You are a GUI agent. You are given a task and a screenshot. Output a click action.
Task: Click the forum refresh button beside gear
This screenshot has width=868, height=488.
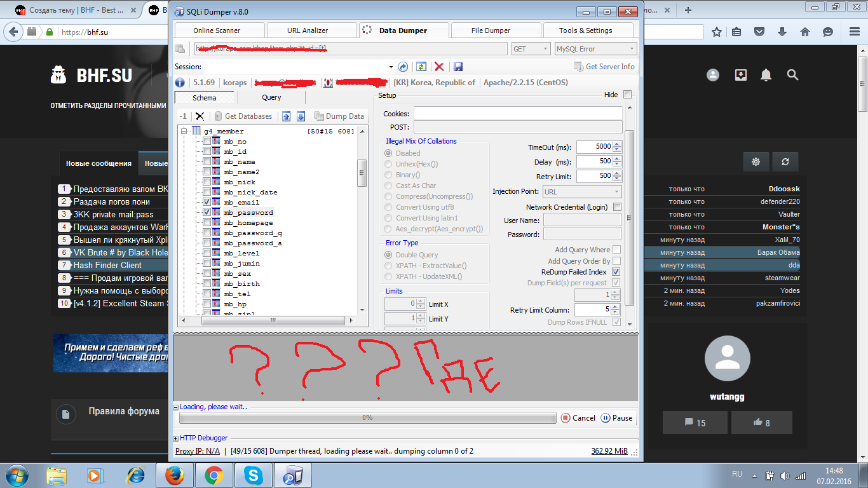pos(785,162)
